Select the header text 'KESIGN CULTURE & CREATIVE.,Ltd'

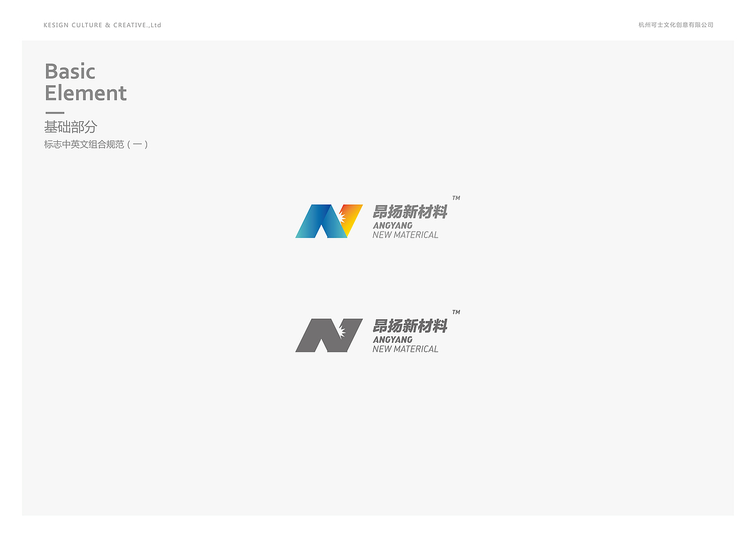pyautogui.click(x=103, y=25)
